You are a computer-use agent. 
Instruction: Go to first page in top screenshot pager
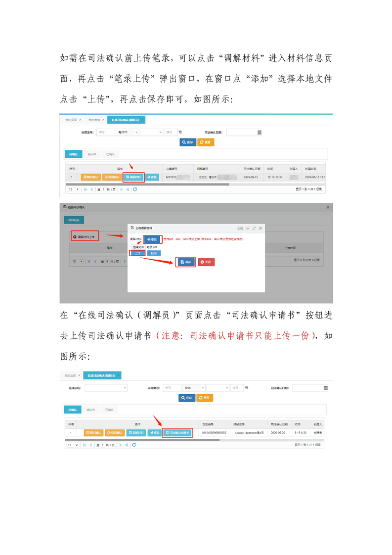click(x=85, y=189)
